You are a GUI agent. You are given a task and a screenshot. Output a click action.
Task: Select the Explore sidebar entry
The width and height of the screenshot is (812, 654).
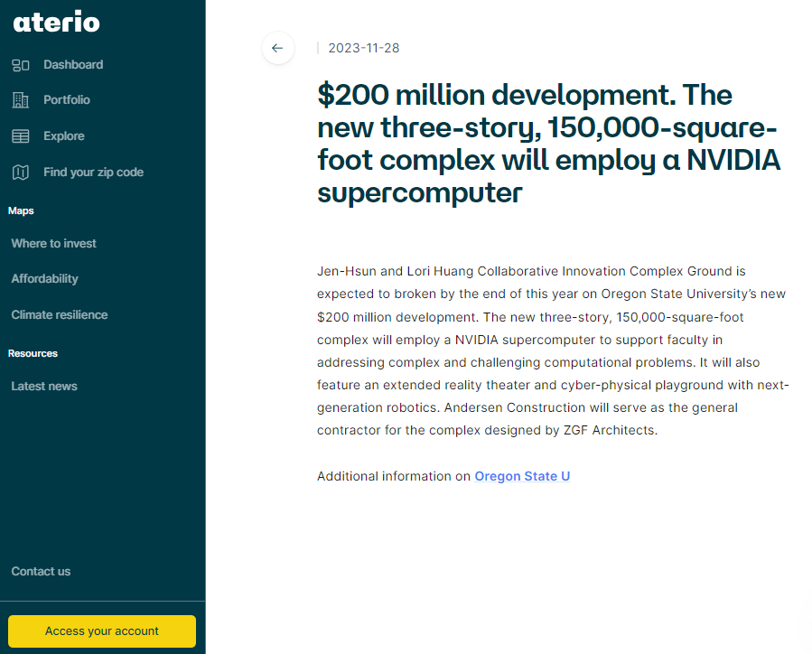[61, 135]
